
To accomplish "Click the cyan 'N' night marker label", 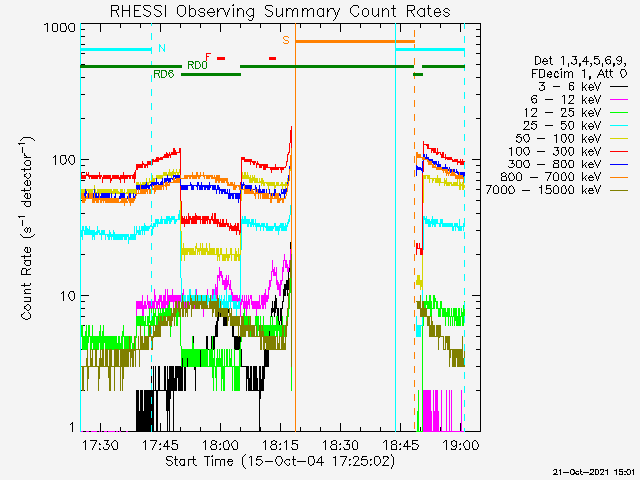I will [162, 48].
